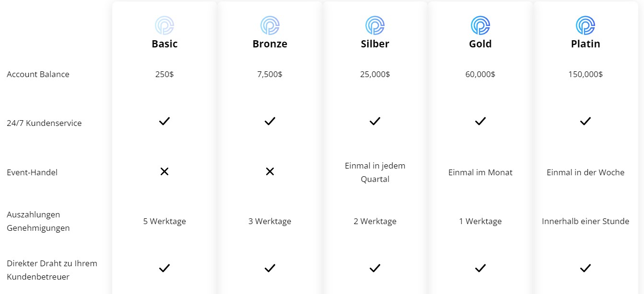The image size is (644, 294).
Task: Click Silber Direkter Draht checkmark
Action: tap(375, 268)
